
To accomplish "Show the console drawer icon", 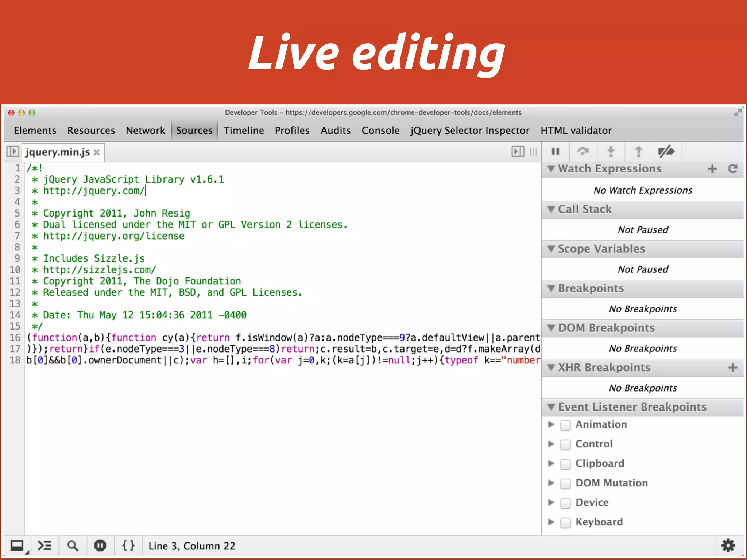I will 44,546.
